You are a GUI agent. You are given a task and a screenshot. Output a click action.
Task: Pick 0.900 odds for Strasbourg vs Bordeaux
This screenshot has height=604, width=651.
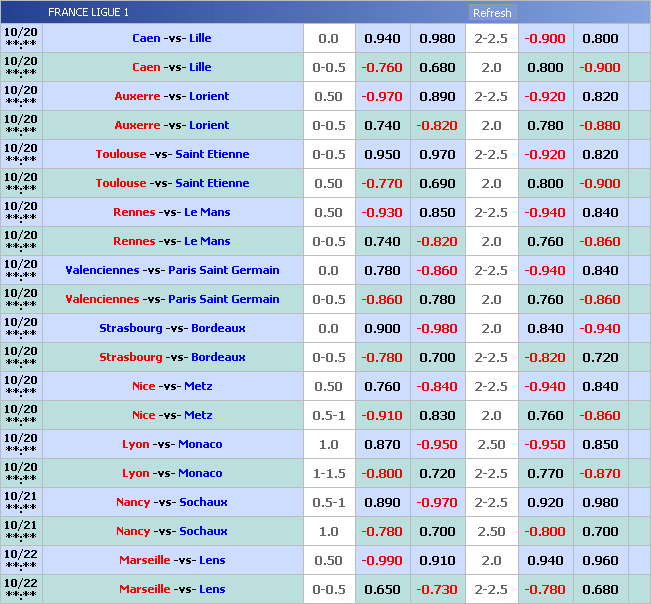382,329
